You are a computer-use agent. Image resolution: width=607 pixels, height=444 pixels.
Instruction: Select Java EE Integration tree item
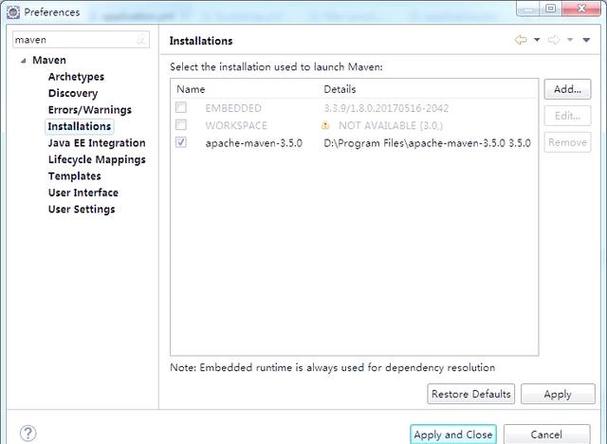tap(96, 143)
